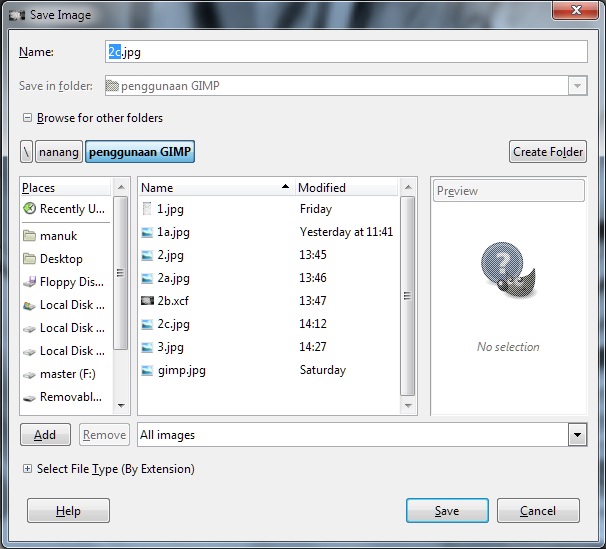Image resolution: width=606 pixels, height=549 pixels.
Task: Open the Save in folder dropdown arrow
Action: [x=577, y=86]
